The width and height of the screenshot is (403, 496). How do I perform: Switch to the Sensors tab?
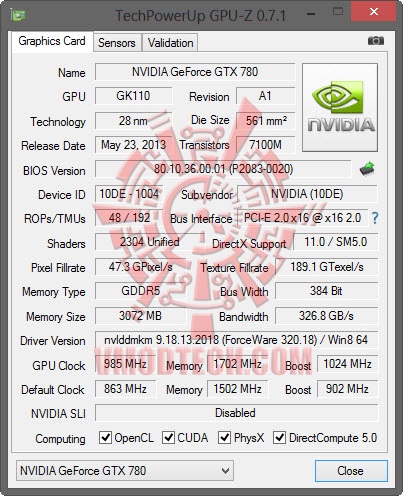(x=117, y=43)
